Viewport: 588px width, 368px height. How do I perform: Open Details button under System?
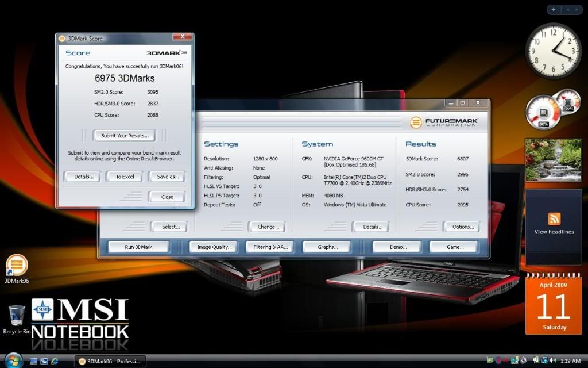[372, 227]
